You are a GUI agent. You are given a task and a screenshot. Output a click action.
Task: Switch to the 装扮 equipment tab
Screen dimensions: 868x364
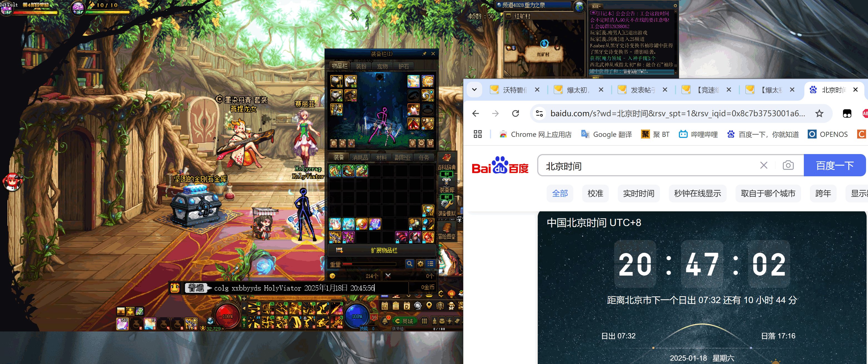click(x=361, y=66)
